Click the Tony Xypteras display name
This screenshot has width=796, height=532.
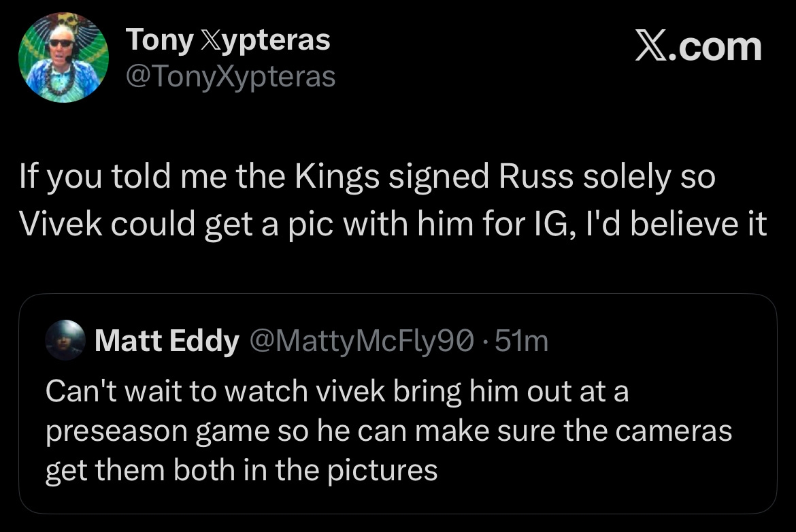pos(228,41)
